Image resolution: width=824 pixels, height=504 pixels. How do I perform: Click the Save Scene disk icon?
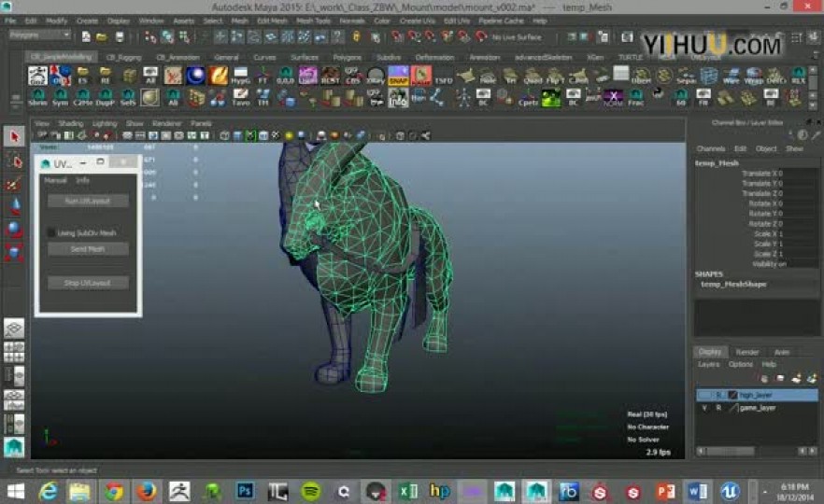pos(120,36)
